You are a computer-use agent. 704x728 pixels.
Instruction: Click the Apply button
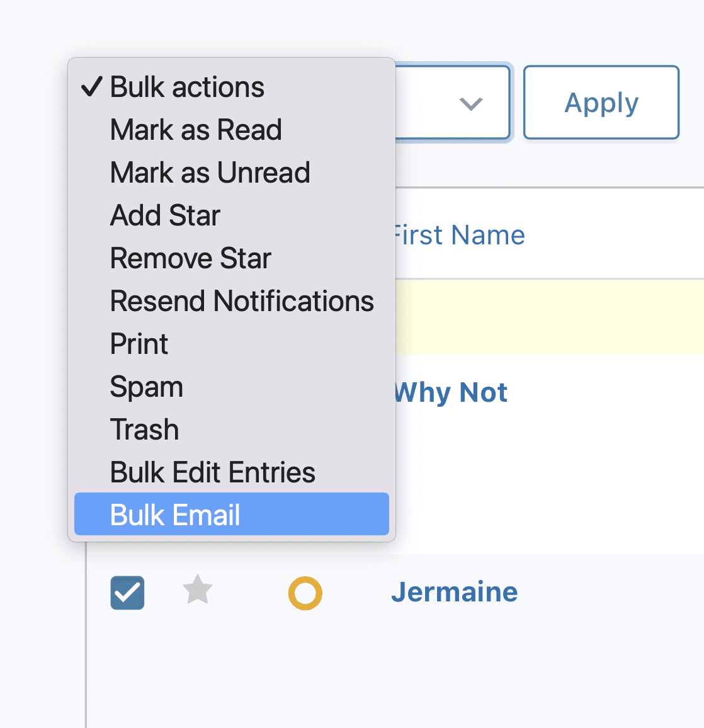[600, 102]
